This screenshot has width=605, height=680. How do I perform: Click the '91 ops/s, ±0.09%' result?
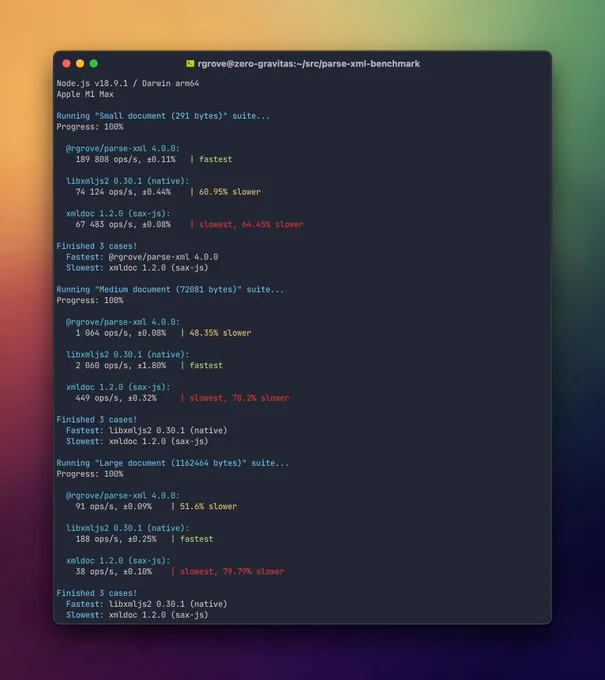[114, 506]
